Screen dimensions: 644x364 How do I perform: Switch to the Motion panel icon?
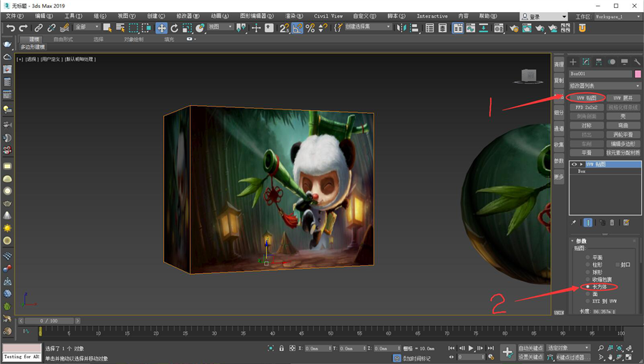612,62
